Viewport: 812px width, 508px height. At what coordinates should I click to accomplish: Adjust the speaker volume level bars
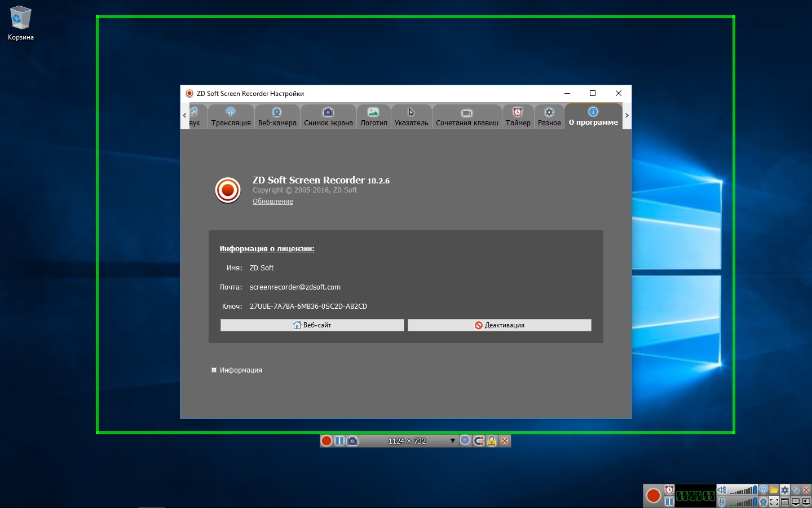point(743,490)
